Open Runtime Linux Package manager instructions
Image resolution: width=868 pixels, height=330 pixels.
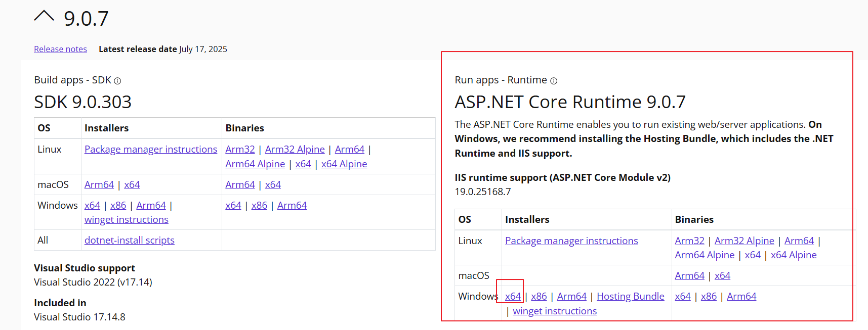click(571, 241)
